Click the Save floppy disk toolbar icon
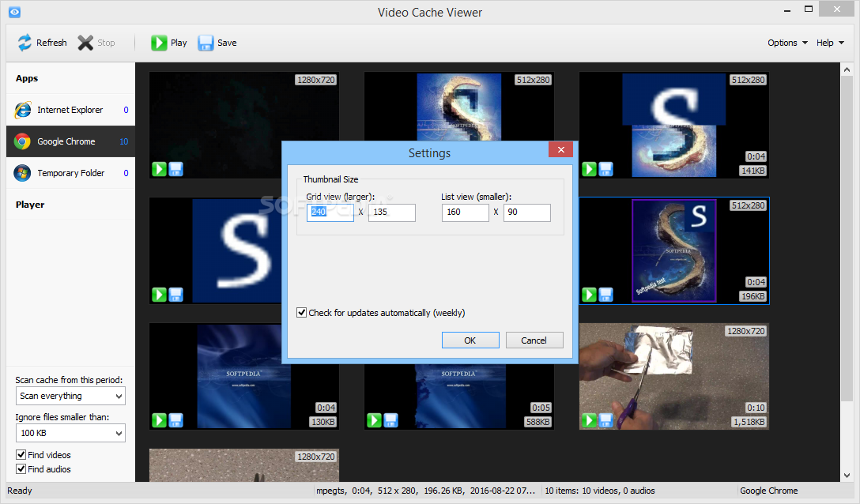This screenshot has height=504, width=860. (x=206, y=43)
